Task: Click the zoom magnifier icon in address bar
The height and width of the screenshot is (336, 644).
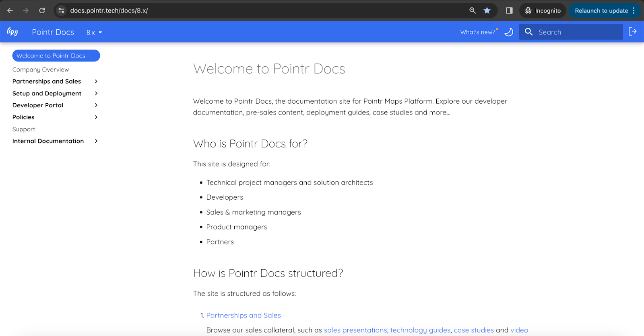Action: [473, 10]
